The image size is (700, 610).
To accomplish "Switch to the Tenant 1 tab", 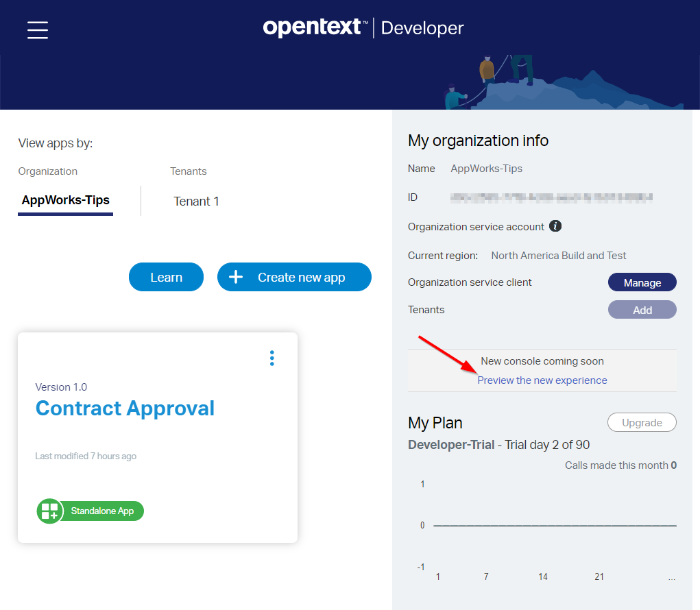I will click(196, 202).
